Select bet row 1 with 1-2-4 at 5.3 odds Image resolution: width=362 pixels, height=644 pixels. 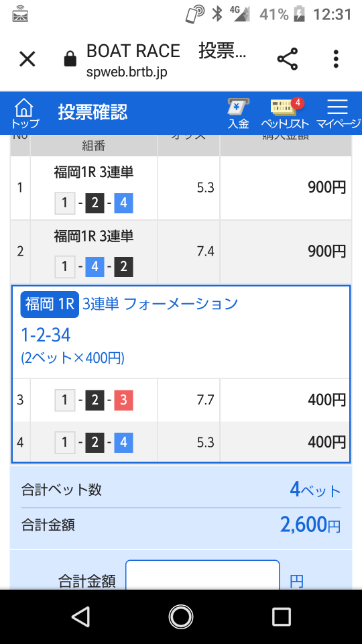coord(181,188)
